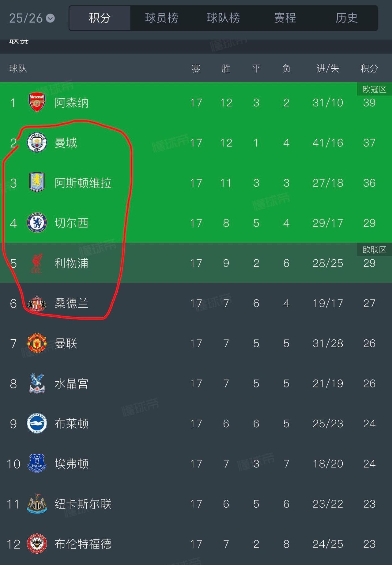Select the team name 桑德兰
The width and height of the screenshot is (392, 565).
[72, 303]
